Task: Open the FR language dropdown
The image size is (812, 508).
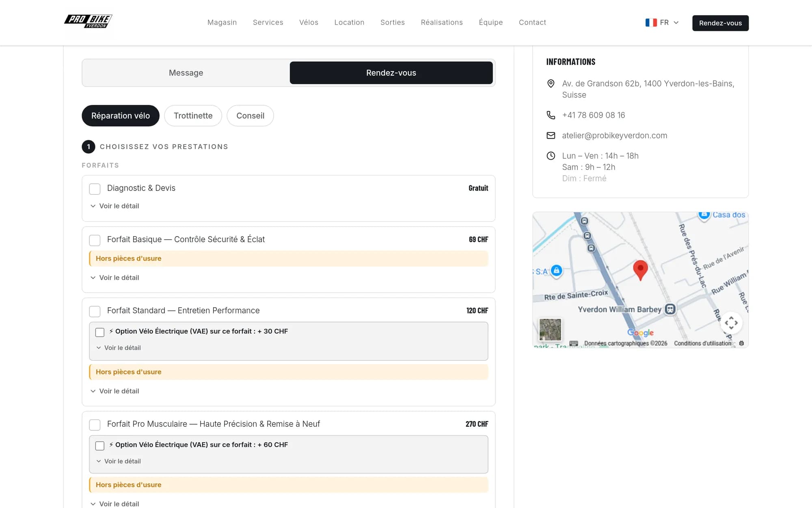Action: coord(662,23)
